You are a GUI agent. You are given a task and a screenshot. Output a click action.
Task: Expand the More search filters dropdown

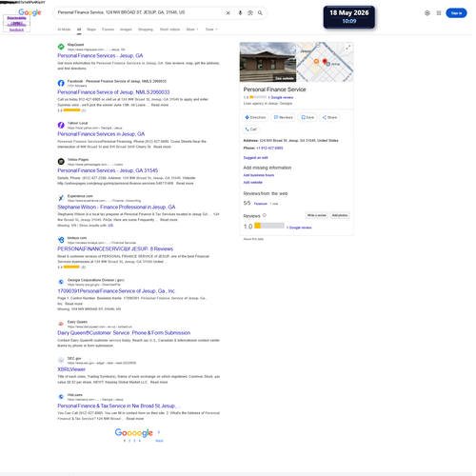[192, 30]
